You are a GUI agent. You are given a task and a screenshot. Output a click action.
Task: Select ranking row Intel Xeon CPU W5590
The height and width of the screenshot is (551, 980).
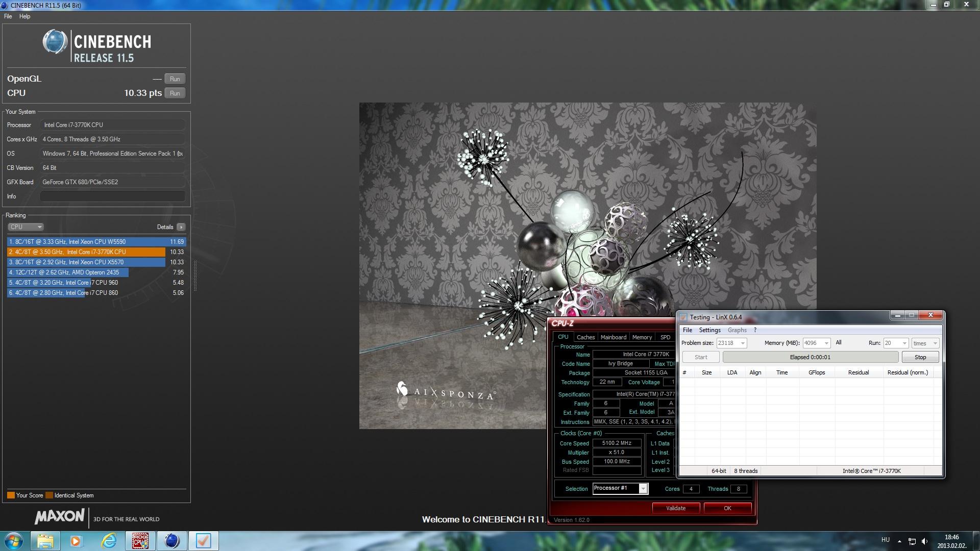pos(96,242)
